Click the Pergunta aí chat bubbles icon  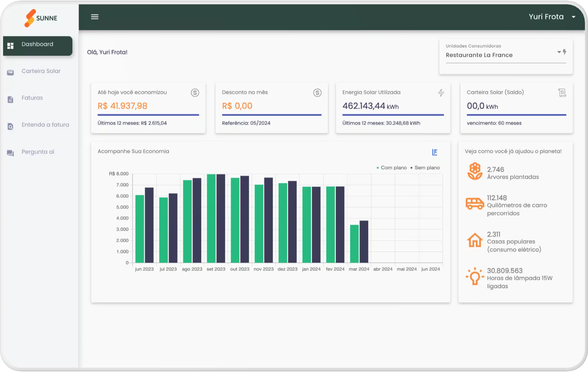10,153
